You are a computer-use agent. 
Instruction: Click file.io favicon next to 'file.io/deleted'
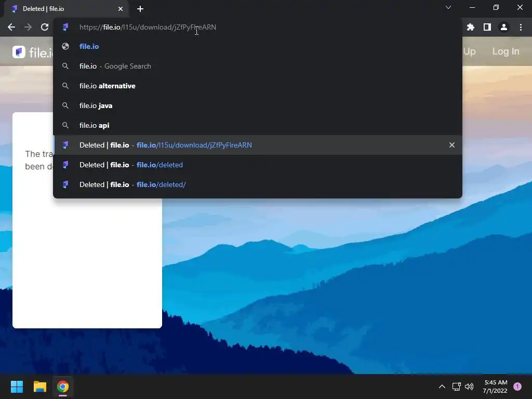(65, 165)
